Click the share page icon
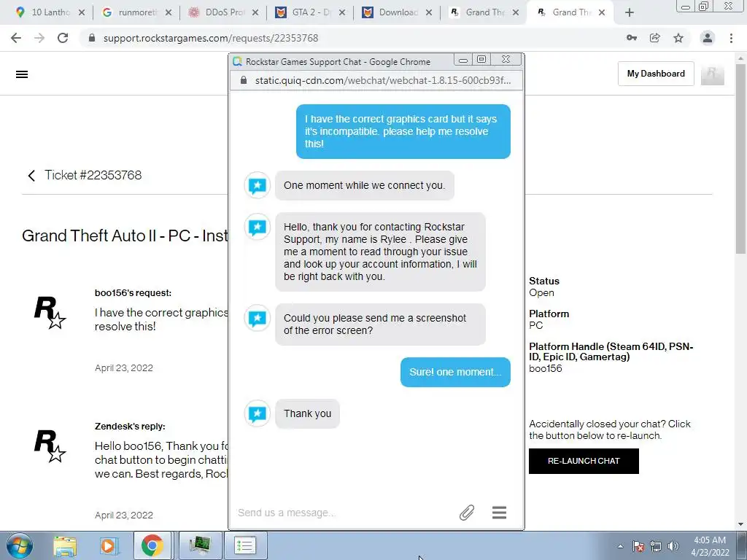 point(655,38)
